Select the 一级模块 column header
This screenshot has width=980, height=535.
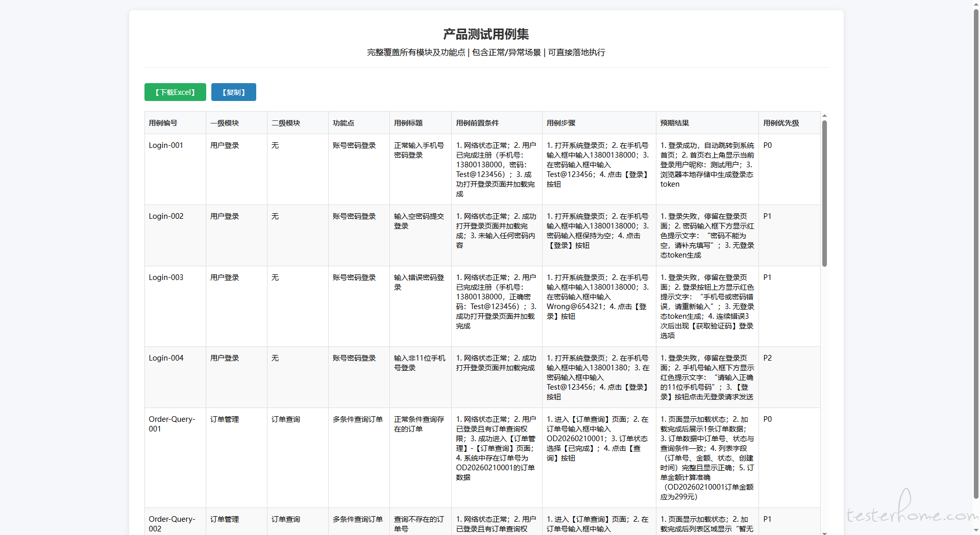(x=225, y=123)
